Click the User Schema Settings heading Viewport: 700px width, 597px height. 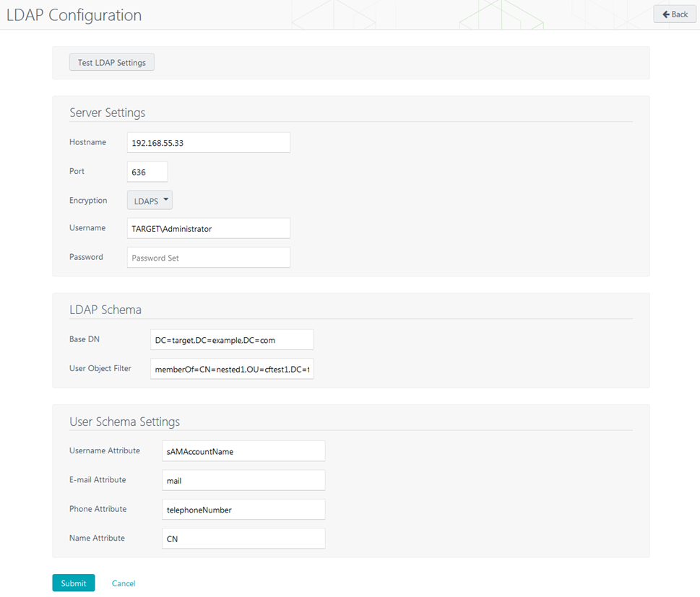[124, 422]
